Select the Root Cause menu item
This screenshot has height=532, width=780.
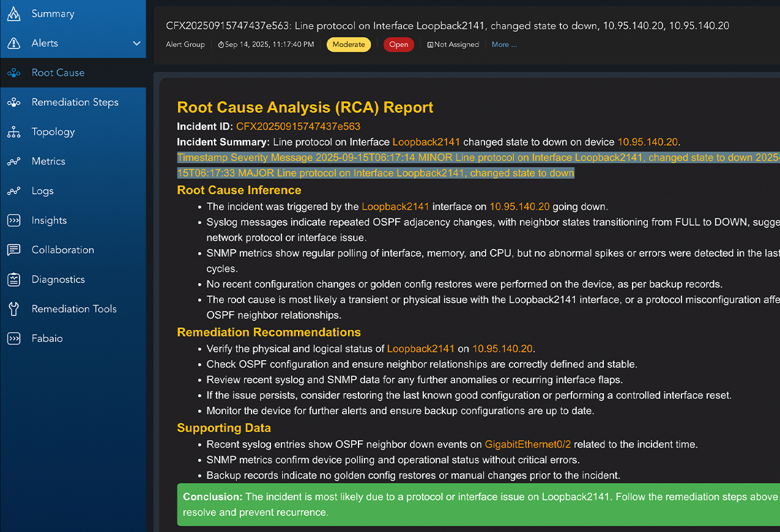(x=58, y=73)
